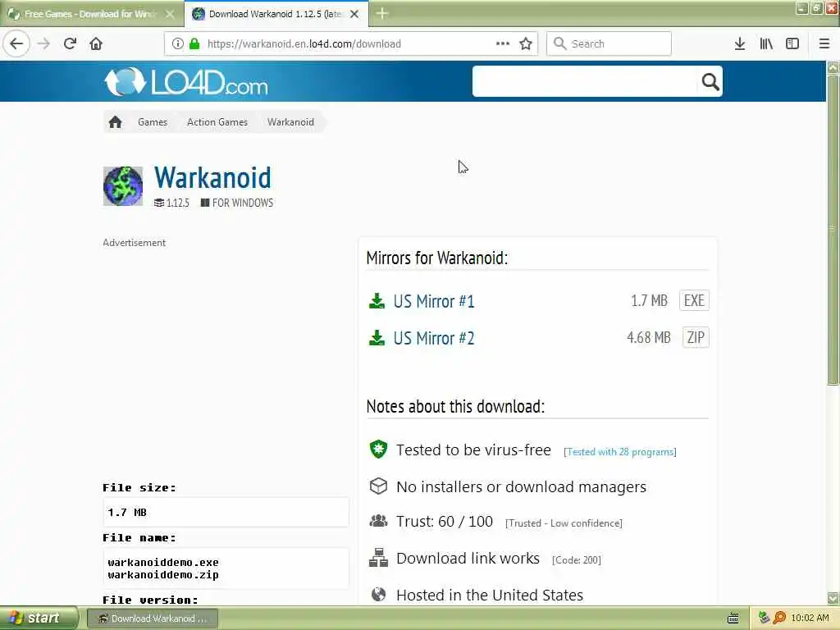This screenshot has width=840, height=630.
Task: Click the scrollbar up arrow
Action: [x=833, y=67]
